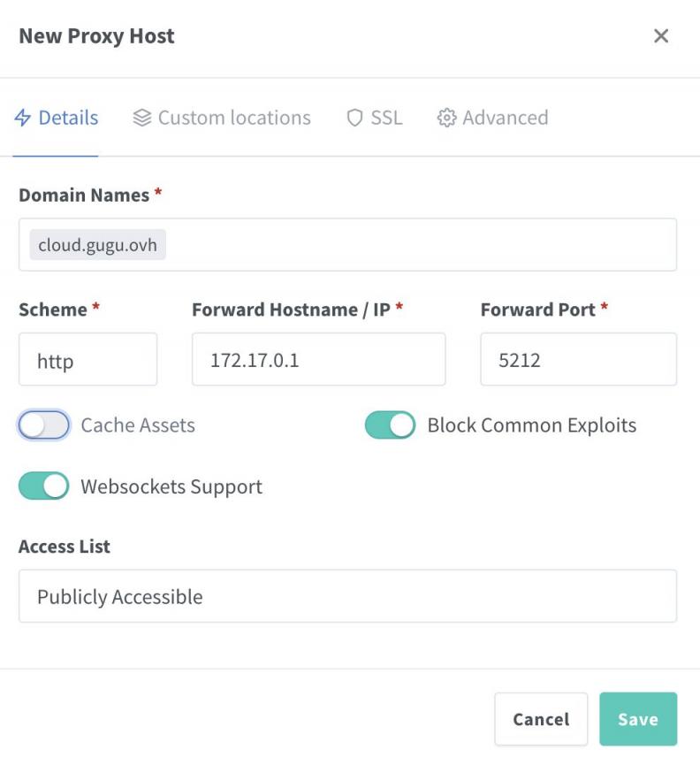Close the New Proxy Host dialog with the X
The width and height of the screenshot is (700, 765).
[x=662, y=36]
